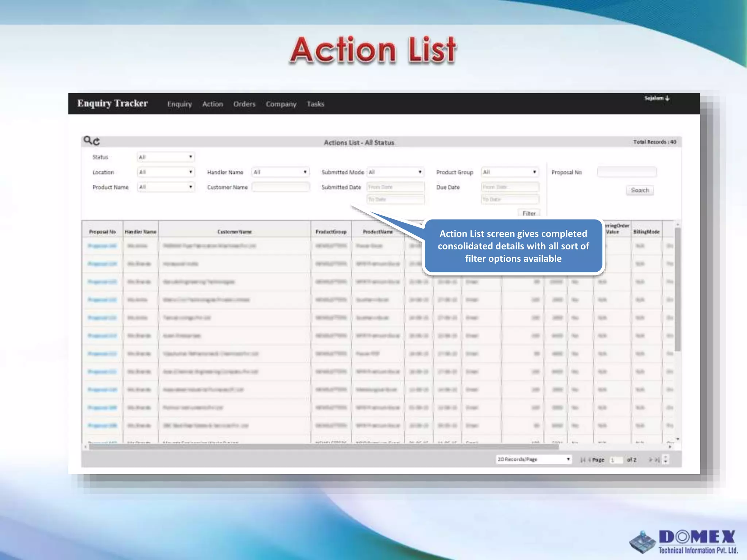
Task: Sort by BillingMode column header
Action: [x=646, y=232]
